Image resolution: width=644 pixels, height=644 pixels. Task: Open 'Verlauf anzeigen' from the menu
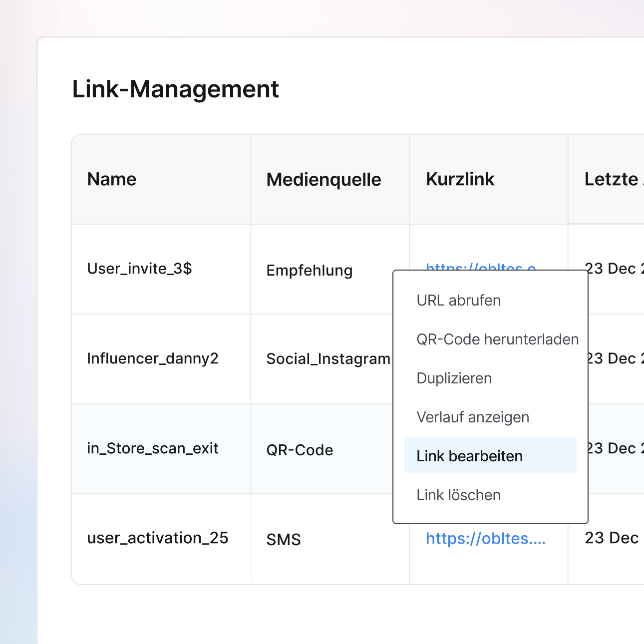(472, 417)
